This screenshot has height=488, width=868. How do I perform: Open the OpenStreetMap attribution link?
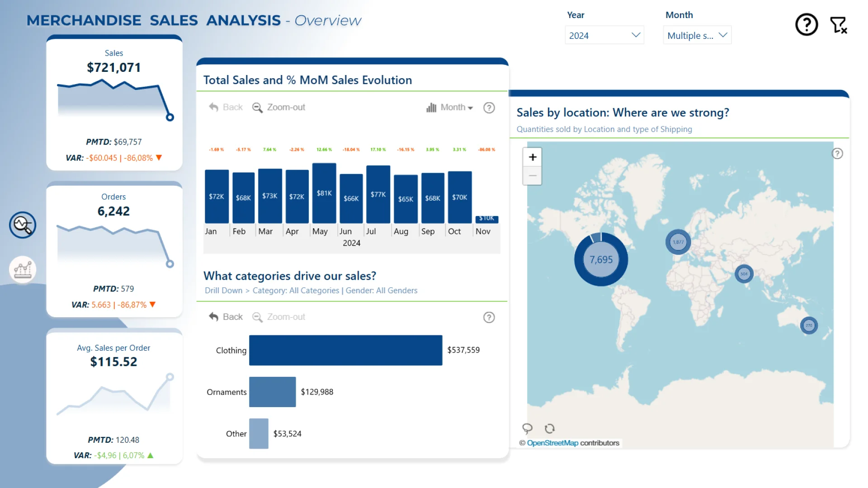coord(552,443)
